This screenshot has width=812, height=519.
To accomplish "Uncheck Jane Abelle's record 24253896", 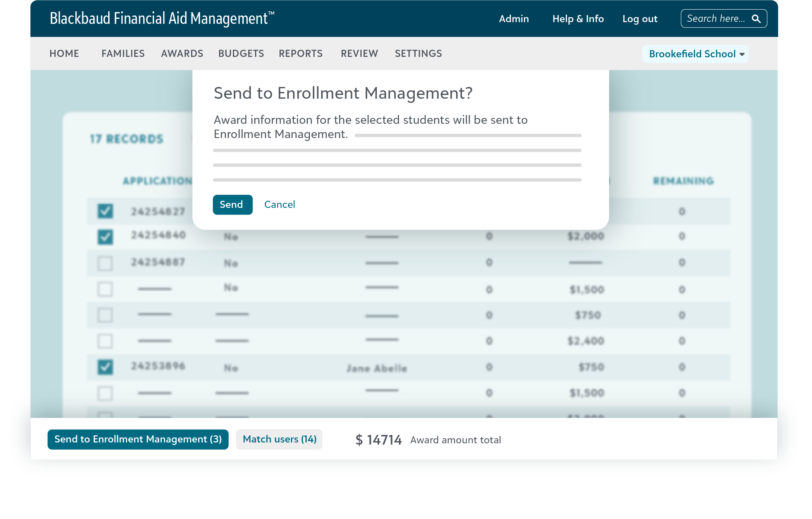I will [x=105, y=367].
